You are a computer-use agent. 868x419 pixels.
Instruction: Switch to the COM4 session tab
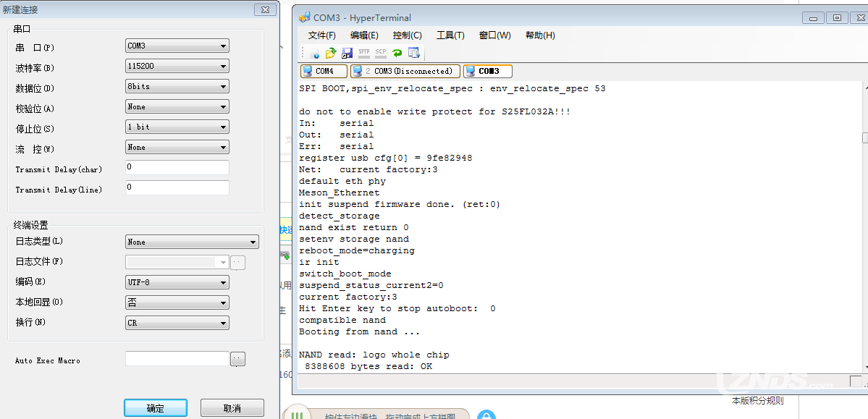click(x=324, y=72)
